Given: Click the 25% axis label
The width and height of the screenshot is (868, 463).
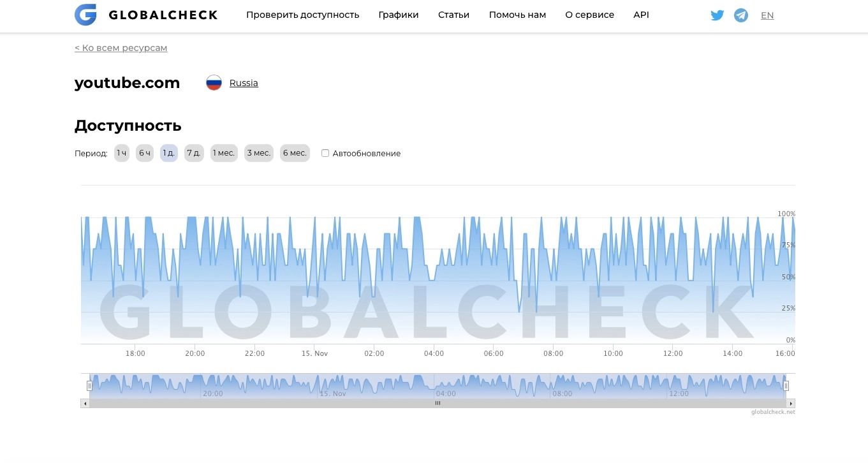Looking at the screenshot, I should (x=789, y=308).
